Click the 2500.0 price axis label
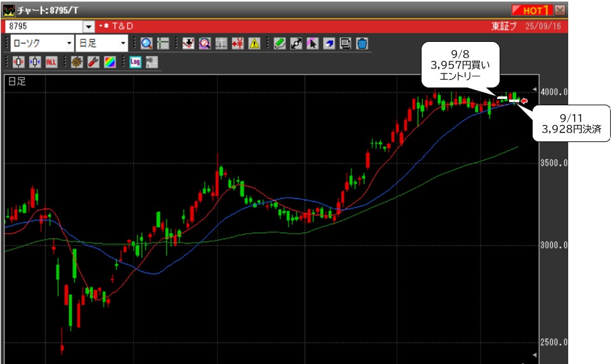612x364 pixels. 554,342
